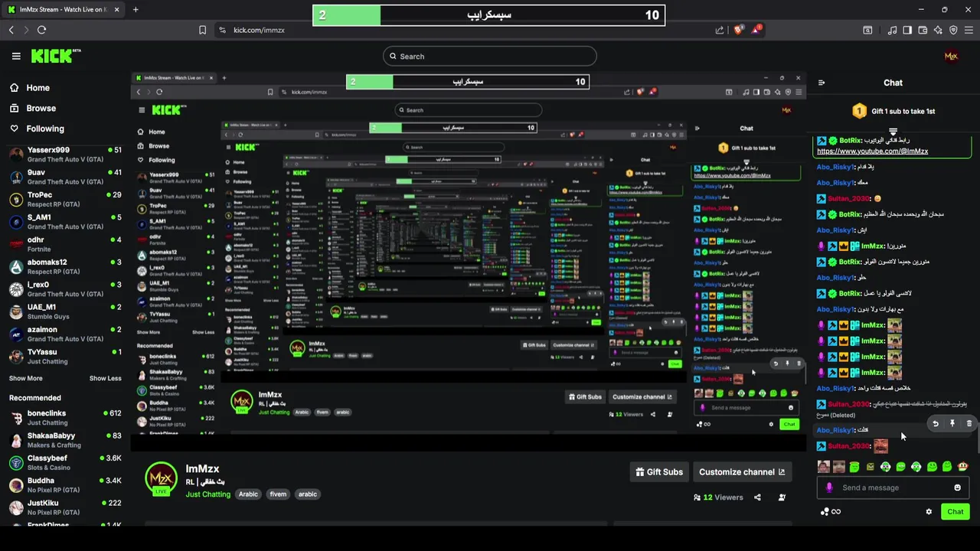Expand followed channels with Show More
The height and width of the screenshot is (551, 980).
[26, 378]
